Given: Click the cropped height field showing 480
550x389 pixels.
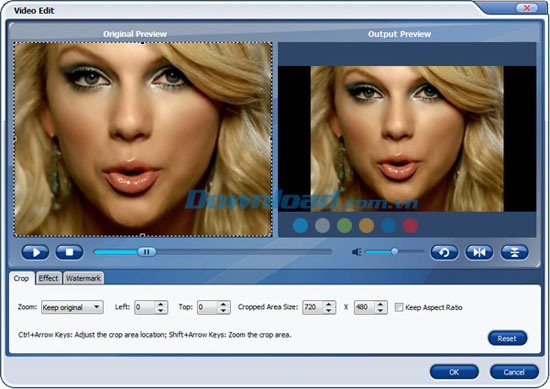Looking at the screenshot, I should point(364,307).
